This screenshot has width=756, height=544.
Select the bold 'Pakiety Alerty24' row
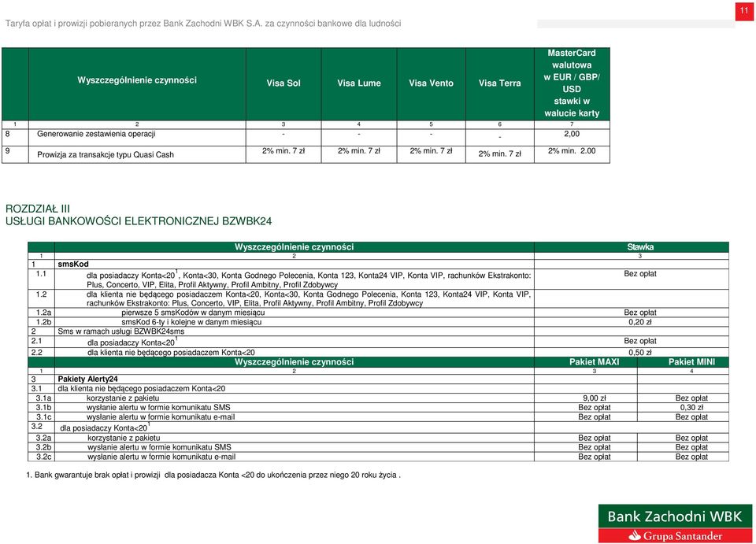point(379,379)
